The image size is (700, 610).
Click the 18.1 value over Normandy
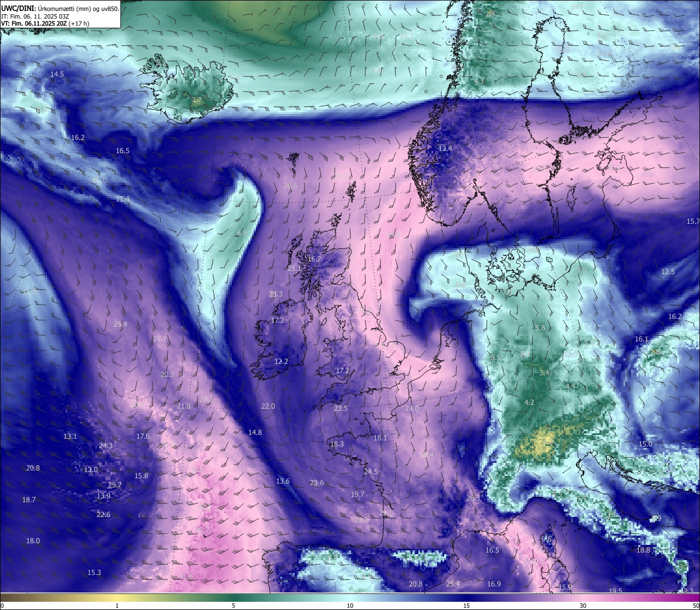pyautogui.click(x=380, y=438)
